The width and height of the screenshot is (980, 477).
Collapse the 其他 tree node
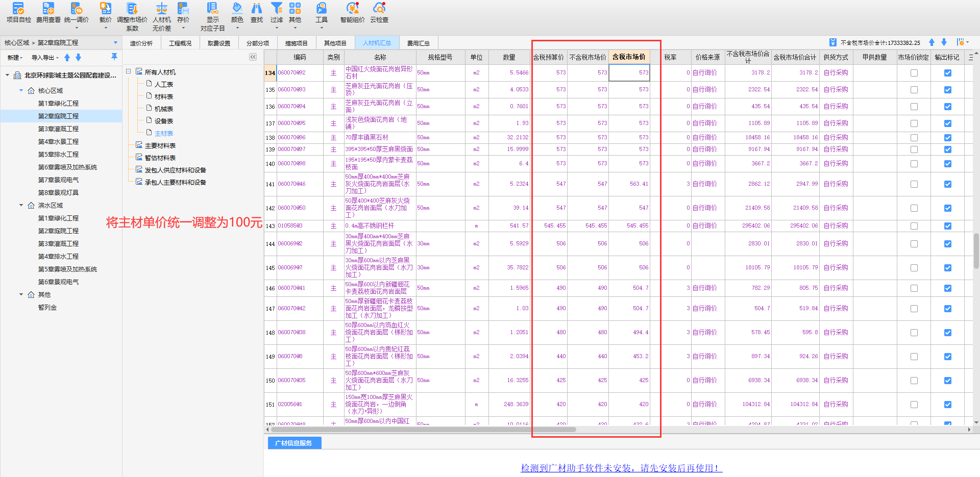pos(21,295)
